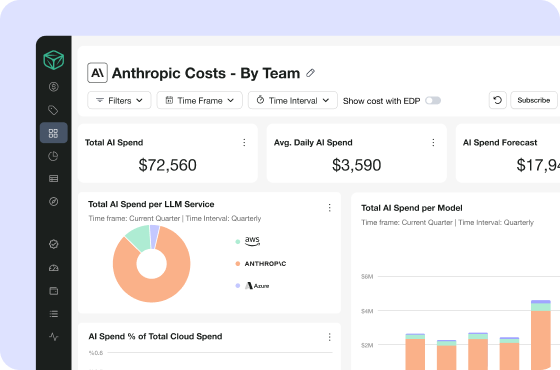The height and width of the screenshot is (370, 560).
Task: Open the dollar coin sidebar icon
Action: click(54, 86)
